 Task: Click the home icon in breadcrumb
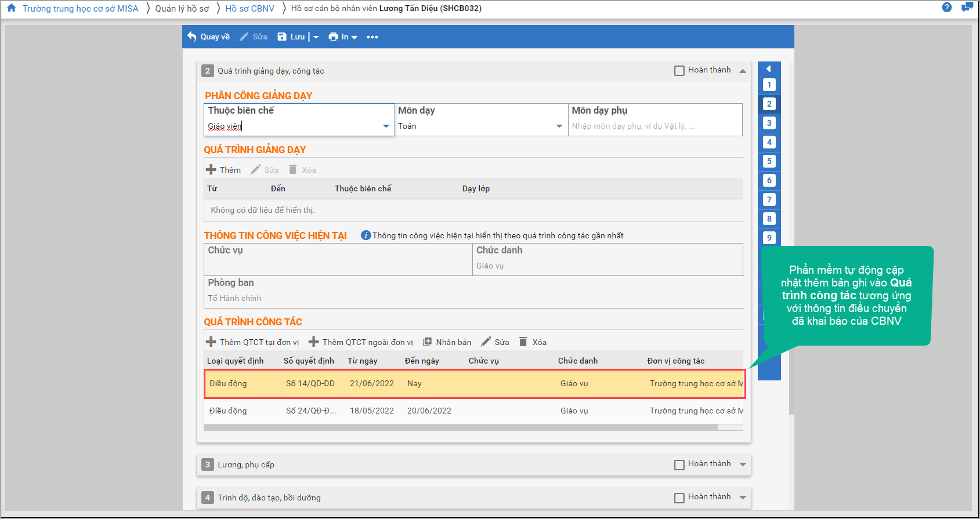click(x=12, y=8)
